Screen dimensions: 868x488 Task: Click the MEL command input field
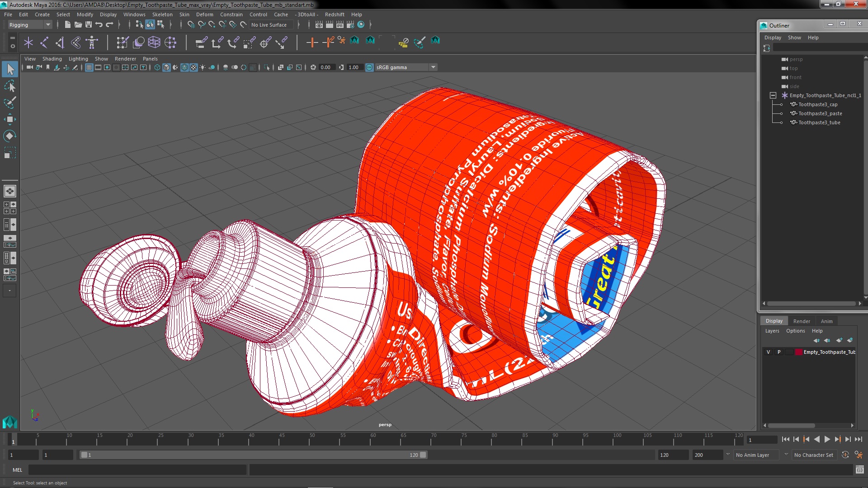137,470
